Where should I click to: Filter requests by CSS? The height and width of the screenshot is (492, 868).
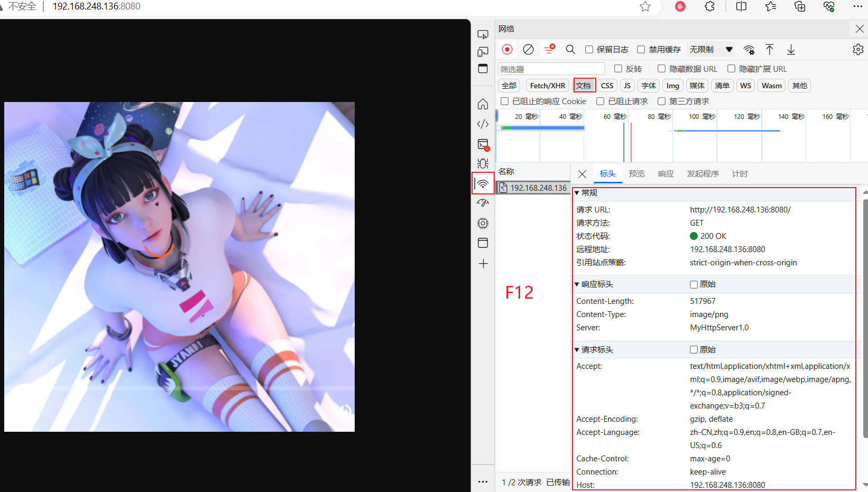(x=607, y=86)
